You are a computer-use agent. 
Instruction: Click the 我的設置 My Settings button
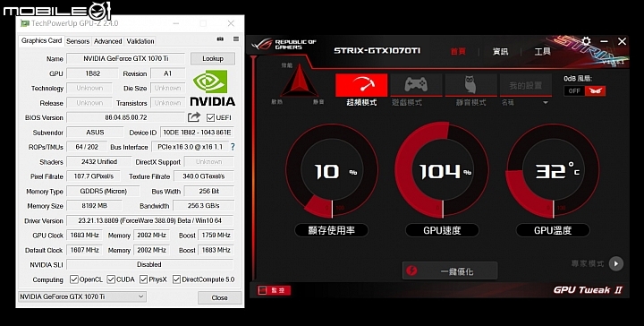click(x=525, y=85)
